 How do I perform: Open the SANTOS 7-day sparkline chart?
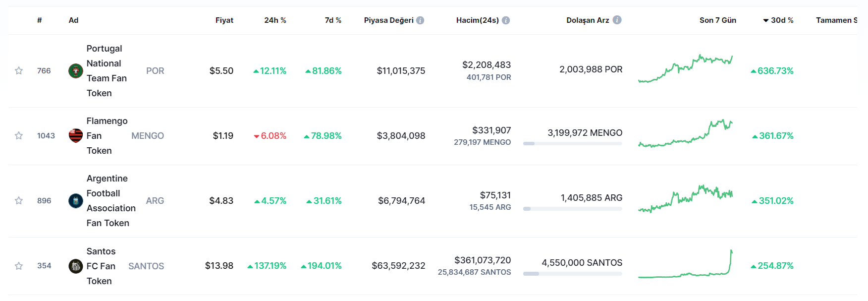685,265
